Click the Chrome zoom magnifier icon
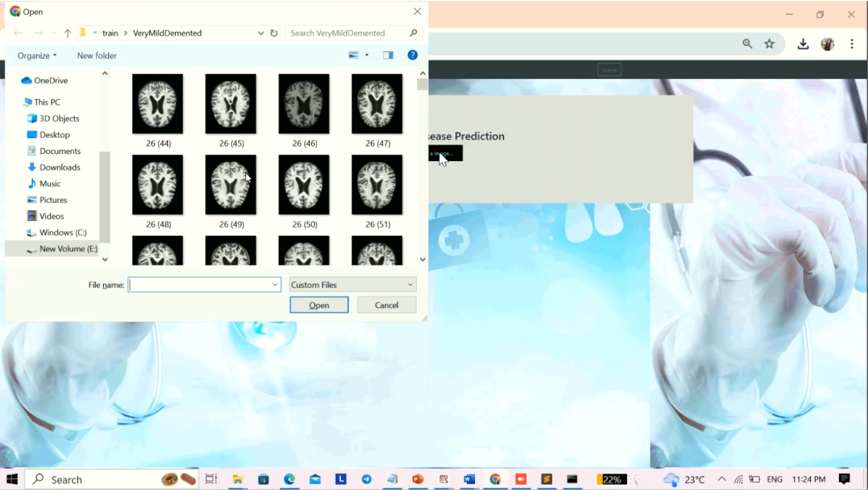The image size is (868, 490). [x=747, y=44]
